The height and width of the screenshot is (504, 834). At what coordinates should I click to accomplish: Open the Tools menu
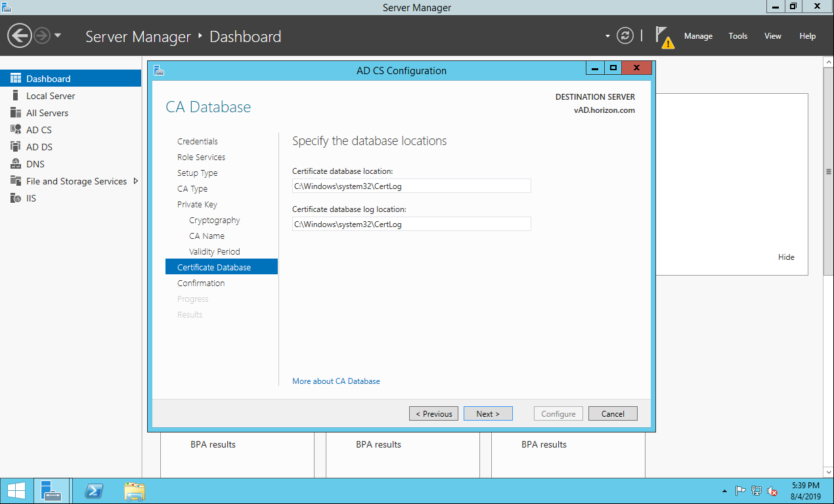tap(738, 36)
